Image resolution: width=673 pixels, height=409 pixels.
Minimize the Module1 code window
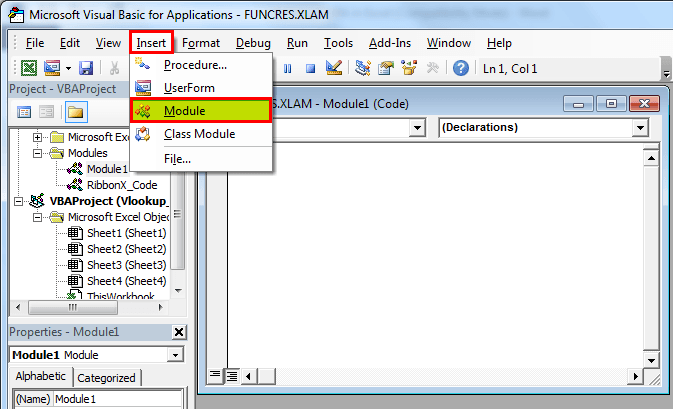click(578, 103)
